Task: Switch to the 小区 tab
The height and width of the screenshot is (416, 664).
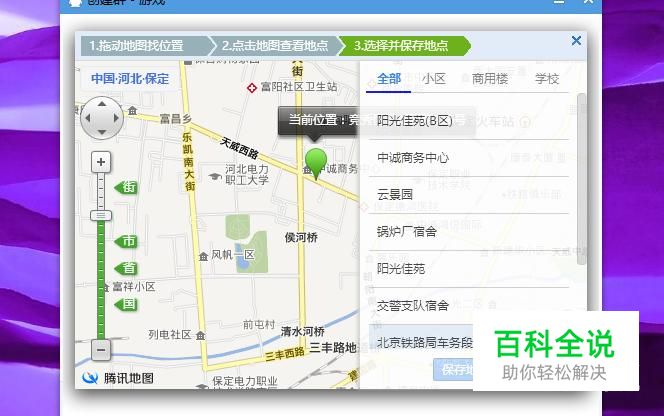Action: 434,79
